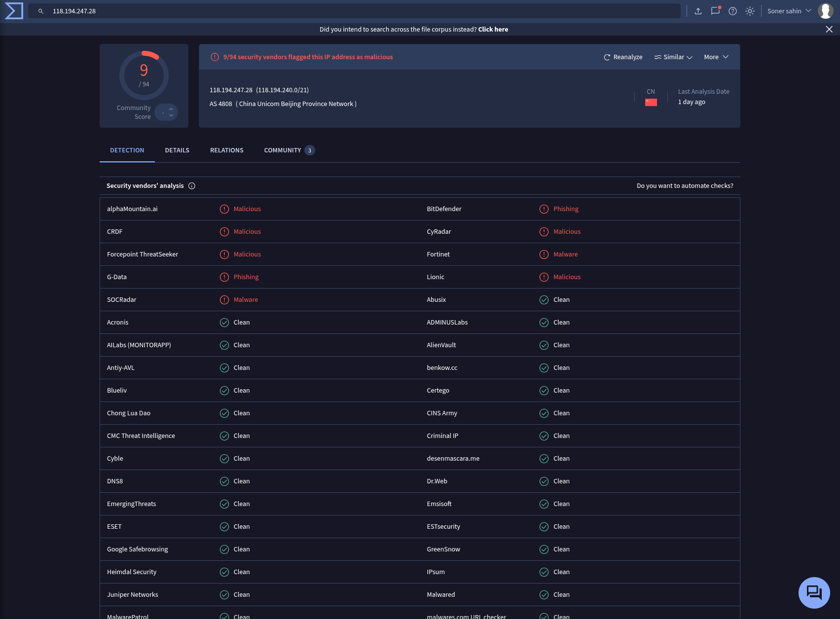This screenshot has width=840, height=619.
Task: Click the CRDF Malicious verdict text
Action: click(x=247, y=232)
